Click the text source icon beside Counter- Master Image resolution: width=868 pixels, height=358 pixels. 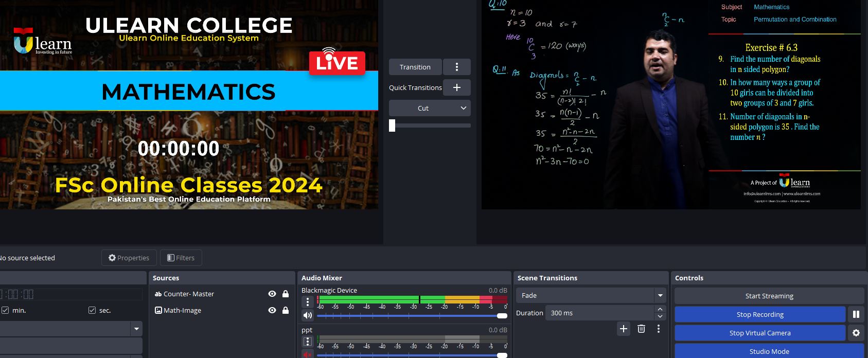click(158, 294)
